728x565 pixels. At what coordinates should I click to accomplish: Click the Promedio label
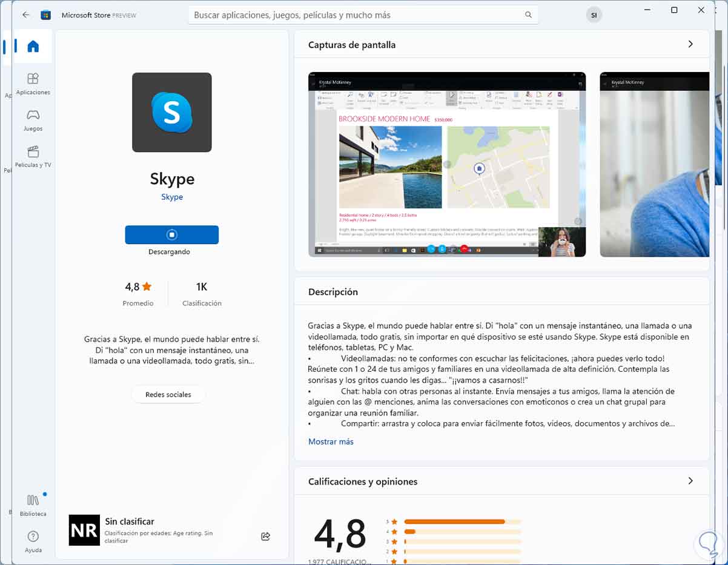138,303
